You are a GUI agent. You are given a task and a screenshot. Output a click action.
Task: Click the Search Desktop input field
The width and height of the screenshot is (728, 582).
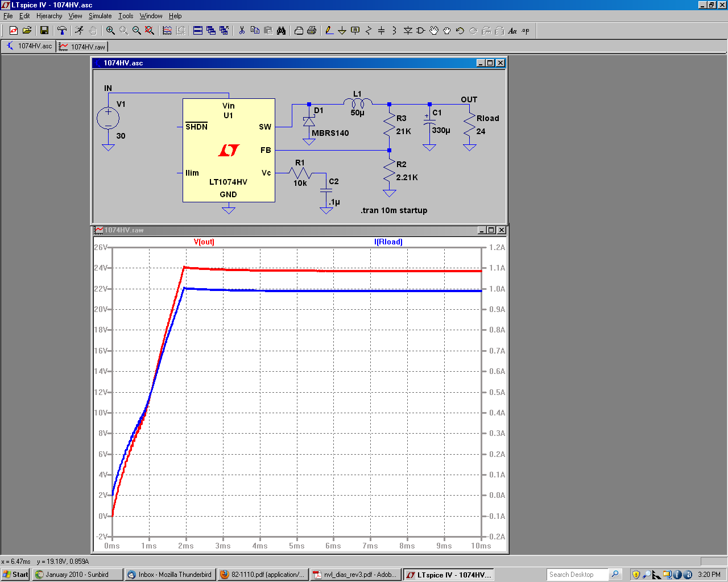(577, 575)
